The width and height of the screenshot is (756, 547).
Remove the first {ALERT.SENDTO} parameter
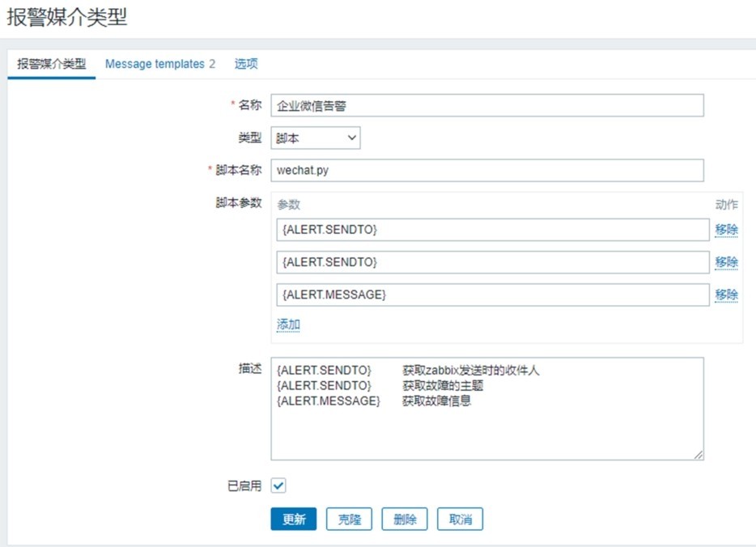(726, 230)
